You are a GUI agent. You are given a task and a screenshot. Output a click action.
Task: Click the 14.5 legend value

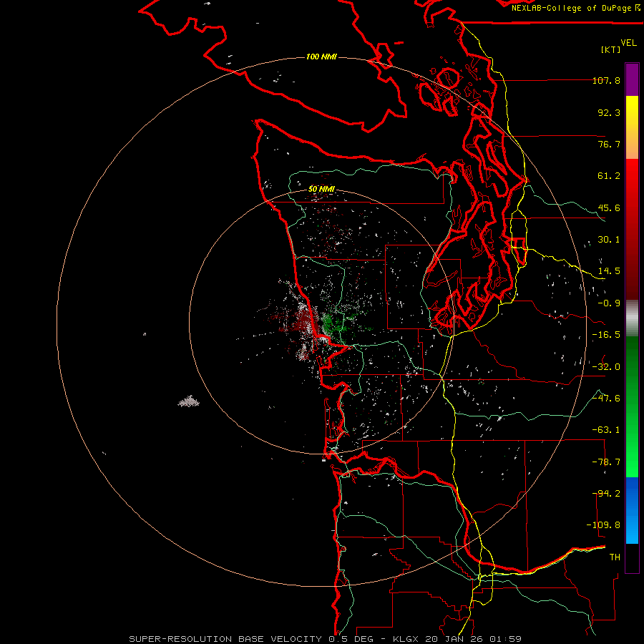point(609,271)
